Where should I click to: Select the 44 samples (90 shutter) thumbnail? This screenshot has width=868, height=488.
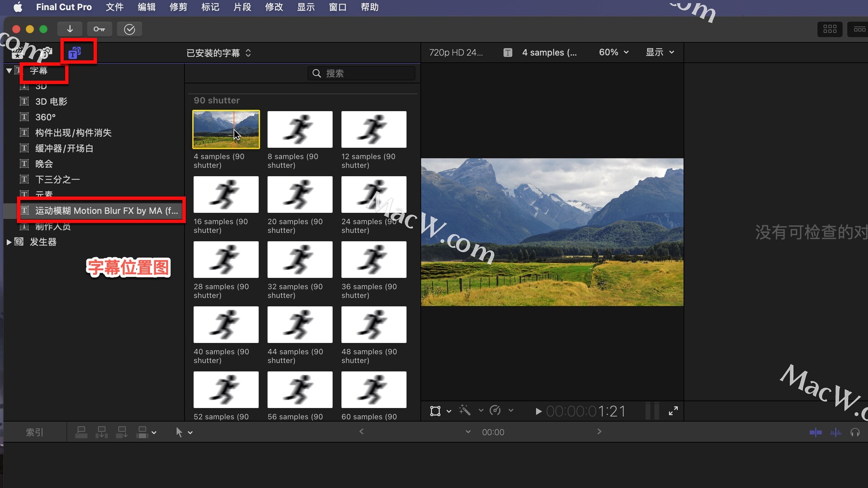click(300, 324)
